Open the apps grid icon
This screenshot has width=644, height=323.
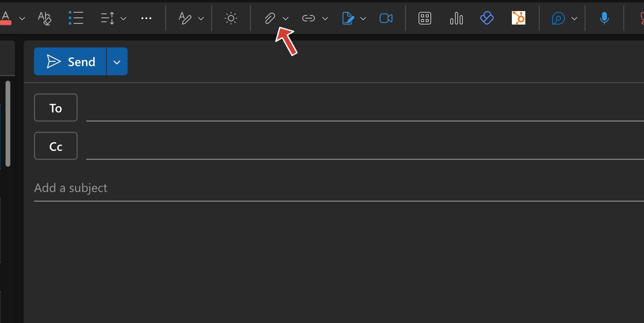coord(425,18)
